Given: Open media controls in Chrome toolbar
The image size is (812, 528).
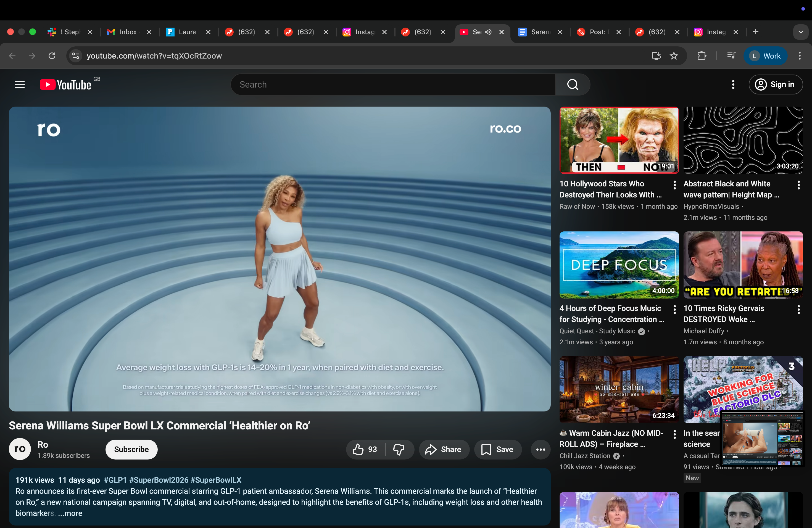Looking at the screenshot, I should click(x=731, y=56).
